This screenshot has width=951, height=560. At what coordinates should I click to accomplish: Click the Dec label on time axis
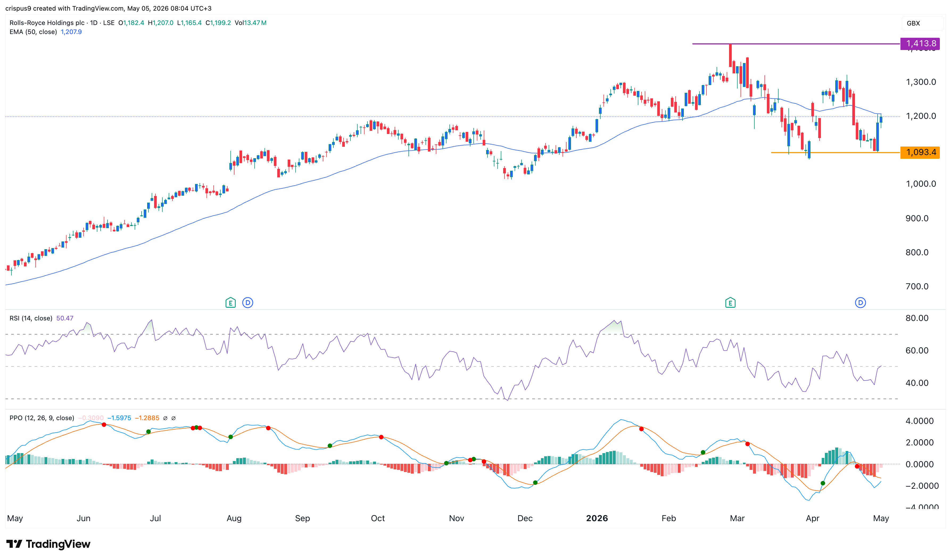tap(525, 519)
